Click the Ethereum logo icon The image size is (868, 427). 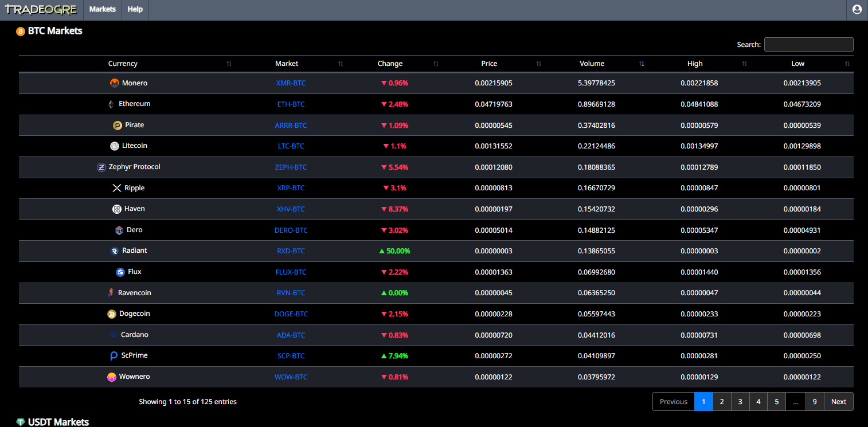(111, 104)
